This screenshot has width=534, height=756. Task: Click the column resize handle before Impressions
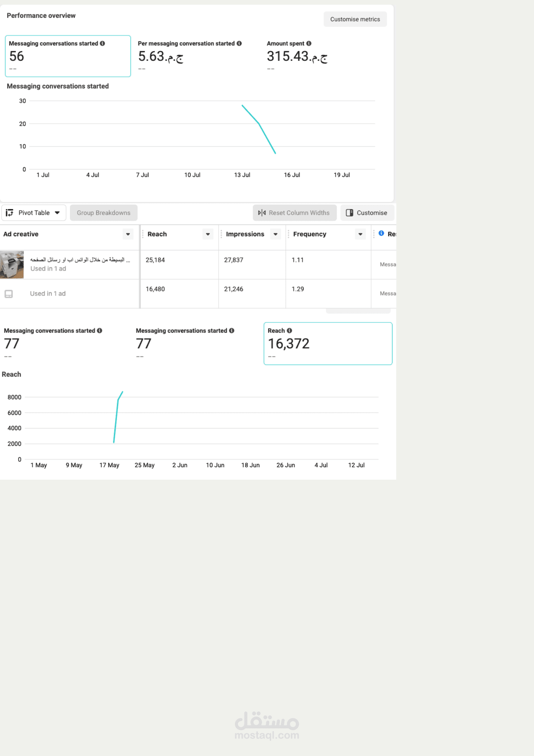pos(221,234)
